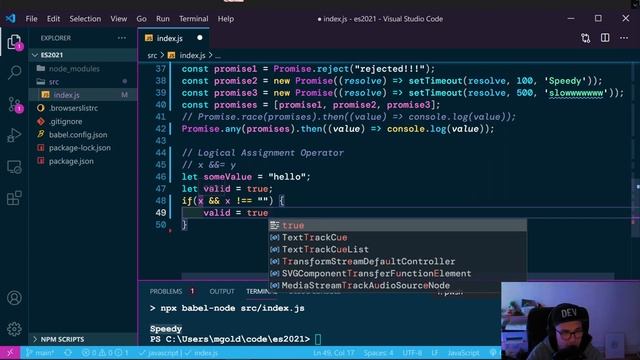Change the JavaScript language mode
The image size is (640, 360).
tap(463, 353)
